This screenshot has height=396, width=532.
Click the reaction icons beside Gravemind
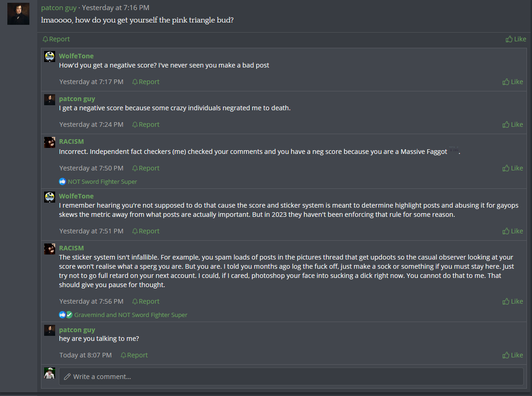tap(66, 315)
